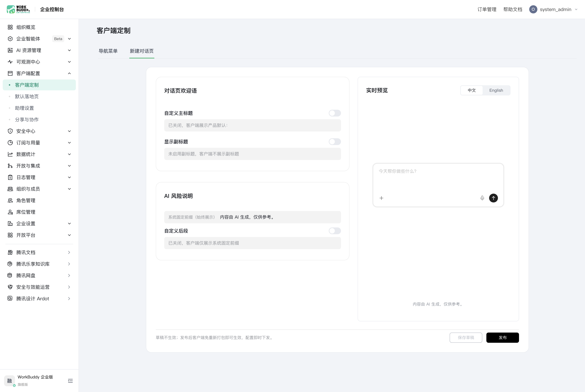Switch to the 导航菜单 tab

point(108,51)
